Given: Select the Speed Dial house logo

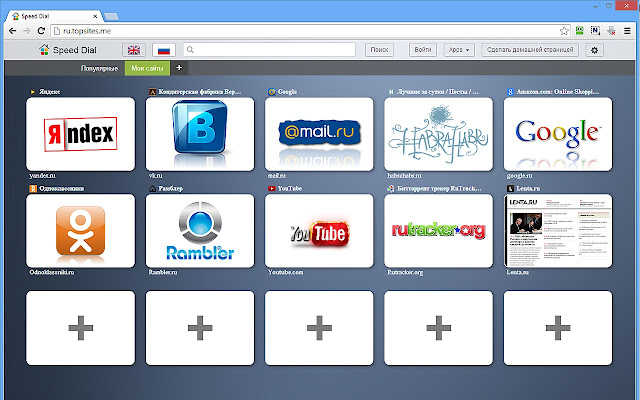Looking at the screenshot, I should [x=44, y=50].
